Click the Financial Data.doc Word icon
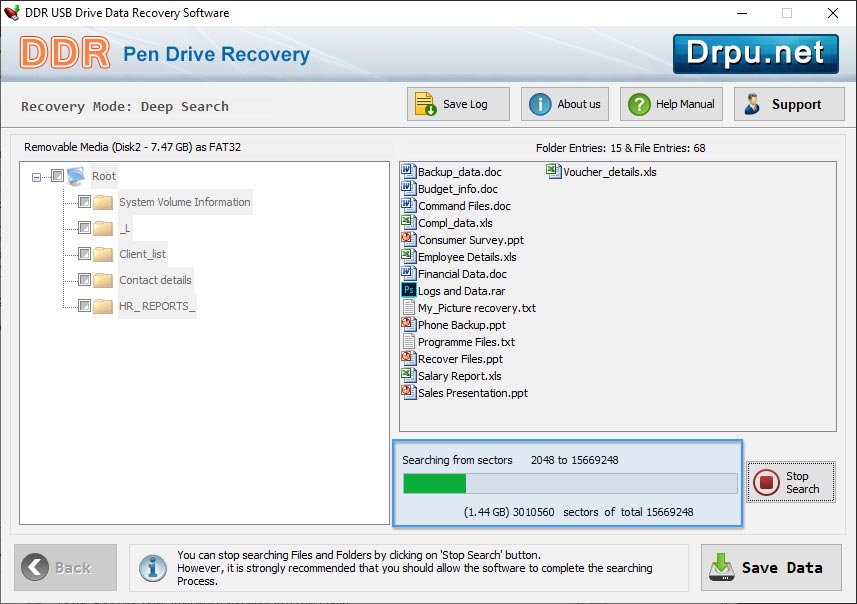 click(x=408, y=273)
